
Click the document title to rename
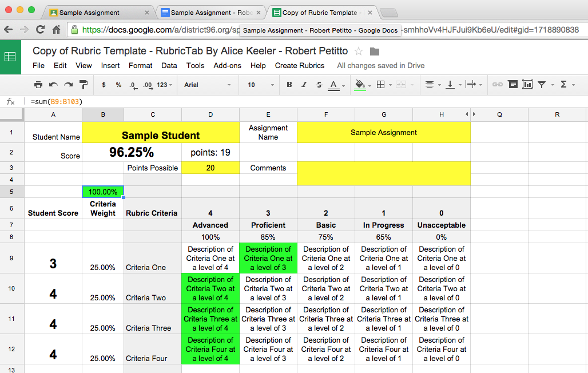(x=190, y=51)
